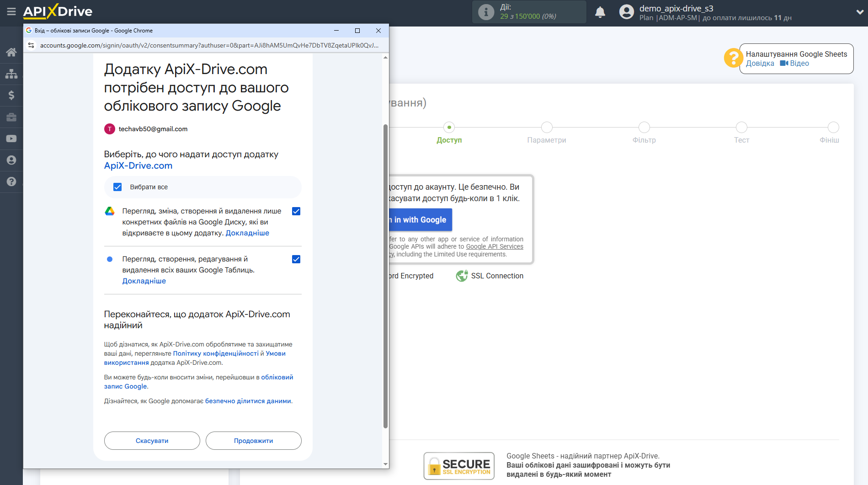This screenshot has height=485, width=868.
Task: Toggle the Google Таблиць access checkbox
Action: point(296,259)
